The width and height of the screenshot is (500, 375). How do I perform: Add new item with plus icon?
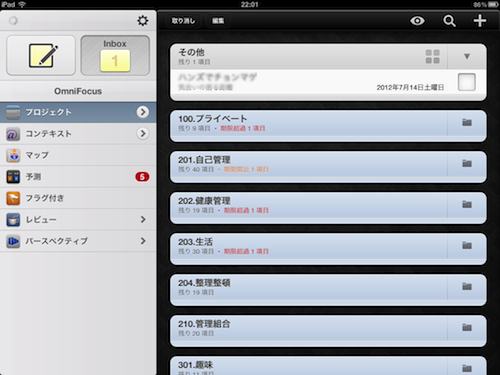point(480,21)
